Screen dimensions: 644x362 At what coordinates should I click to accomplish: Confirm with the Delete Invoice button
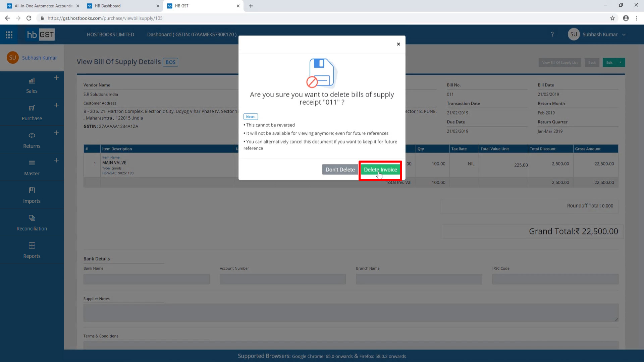(380, 170)
